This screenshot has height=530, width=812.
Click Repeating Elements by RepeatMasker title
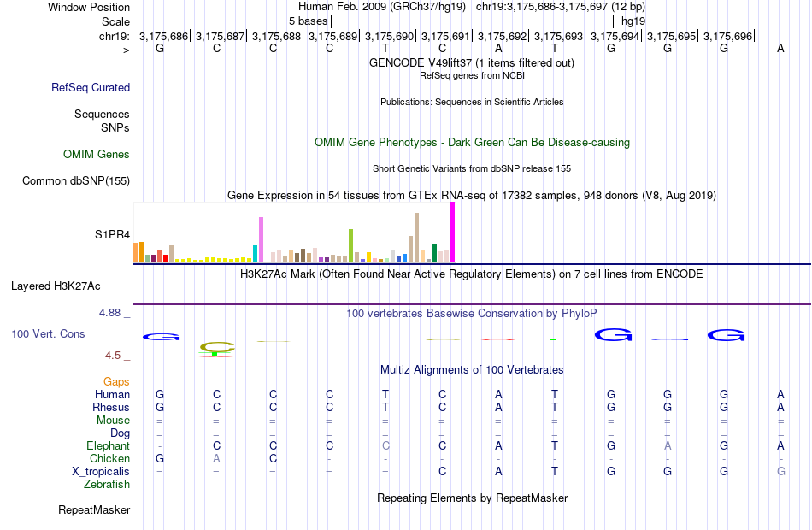coord(473,498)
